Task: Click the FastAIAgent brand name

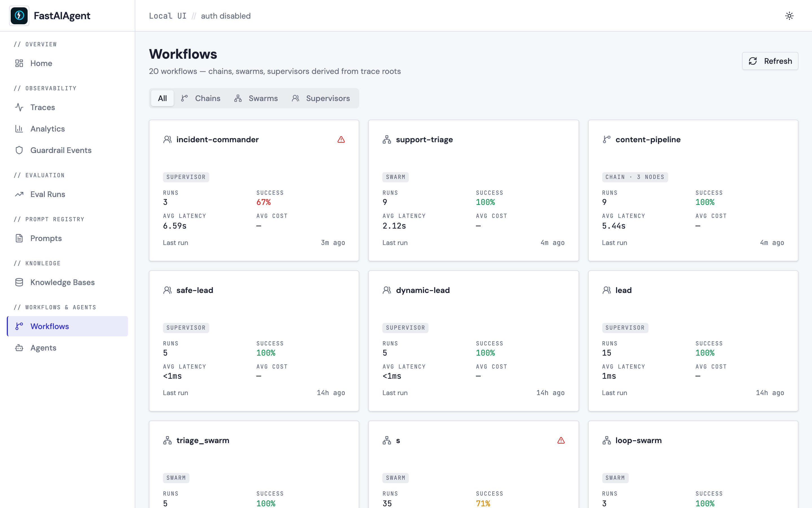Action: 62,16
